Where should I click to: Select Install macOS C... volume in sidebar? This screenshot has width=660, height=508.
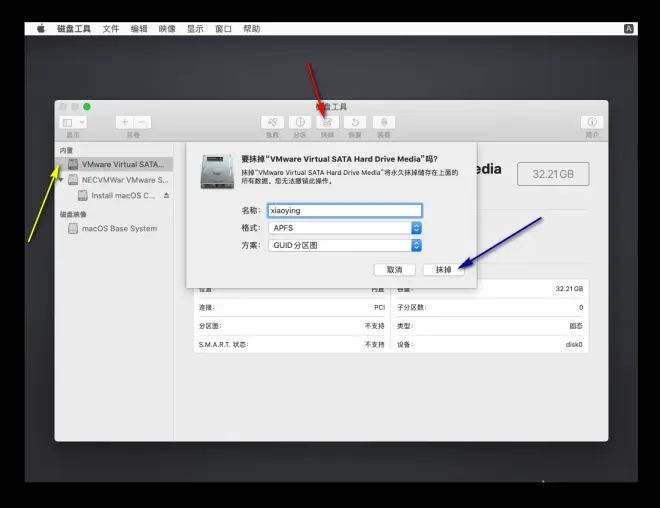(x=114, y=195)
